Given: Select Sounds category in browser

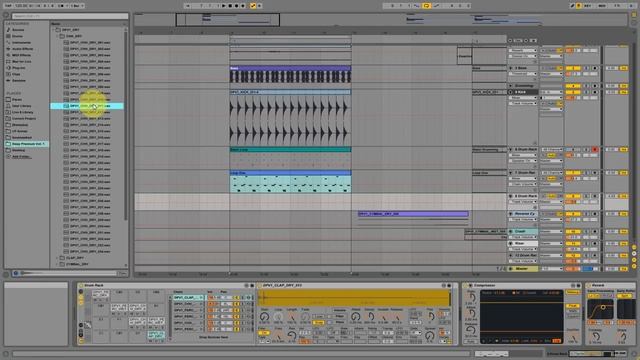Looking at the screenshot, I should (x=18, y=30).
